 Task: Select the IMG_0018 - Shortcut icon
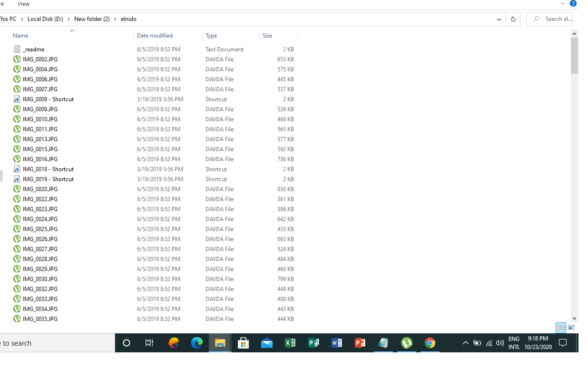coord(17,169)
